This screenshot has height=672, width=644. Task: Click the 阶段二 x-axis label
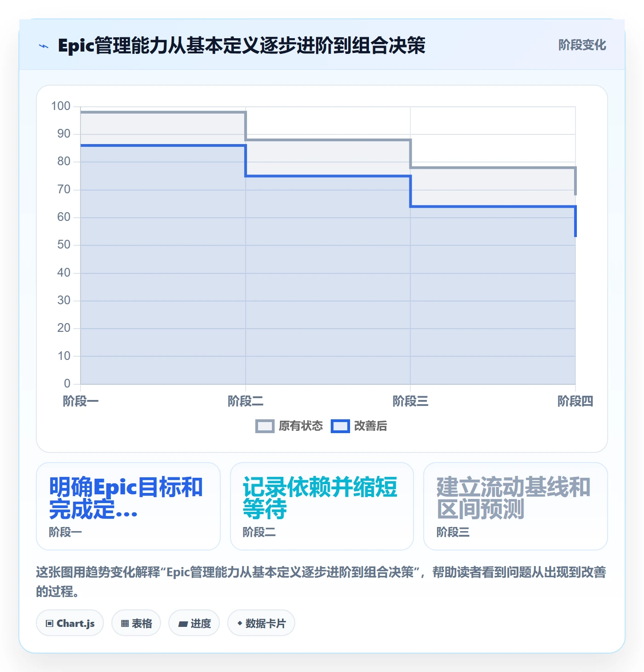click(246, 401)
